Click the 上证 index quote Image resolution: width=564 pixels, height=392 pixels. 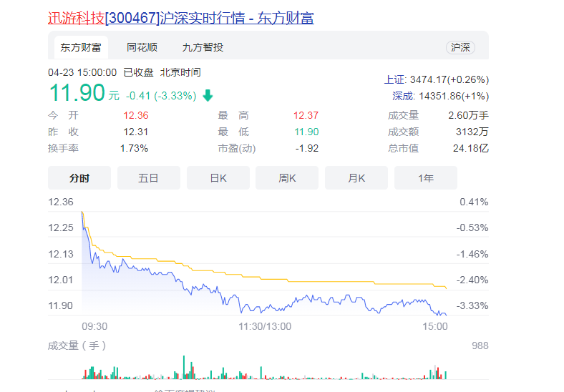pyautogui.click(x=437, y=79)
